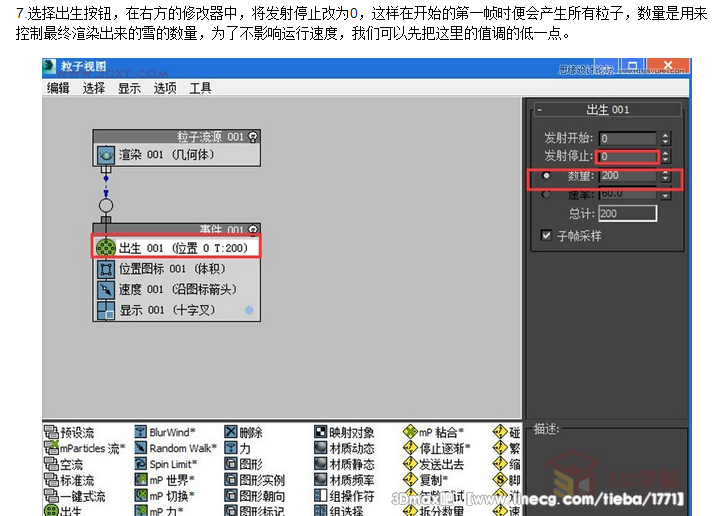713x516 pixels.
Task: Select the 空流 empty flow icon
Action: 51,464
